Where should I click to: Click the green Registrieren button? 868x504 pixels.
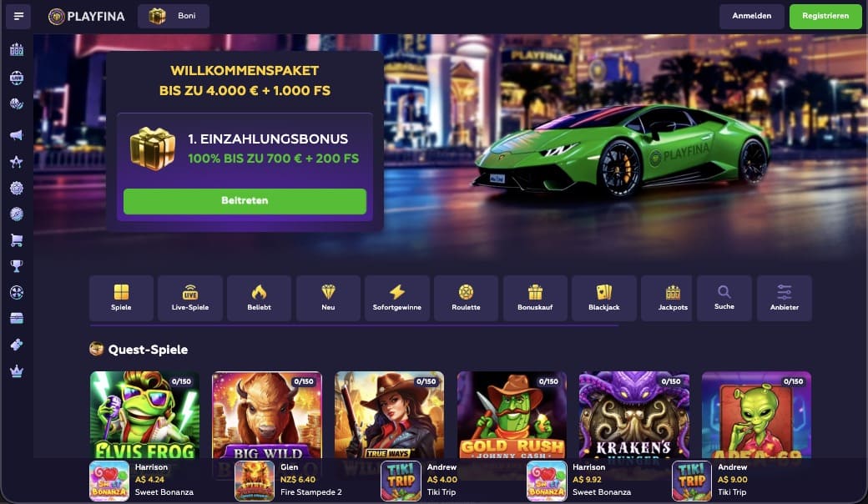coord(825,16)
